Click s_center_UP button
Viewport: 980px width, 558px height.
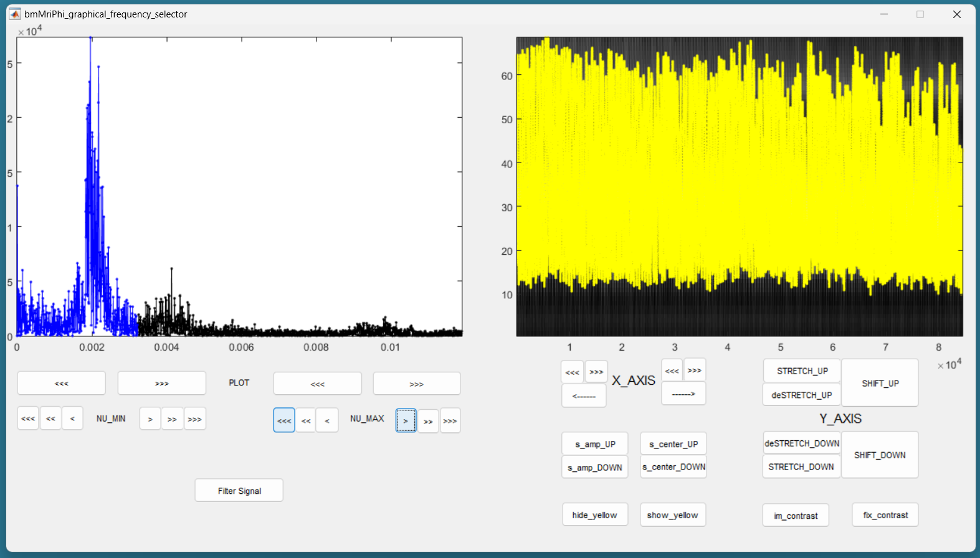(x=673, y=444)
